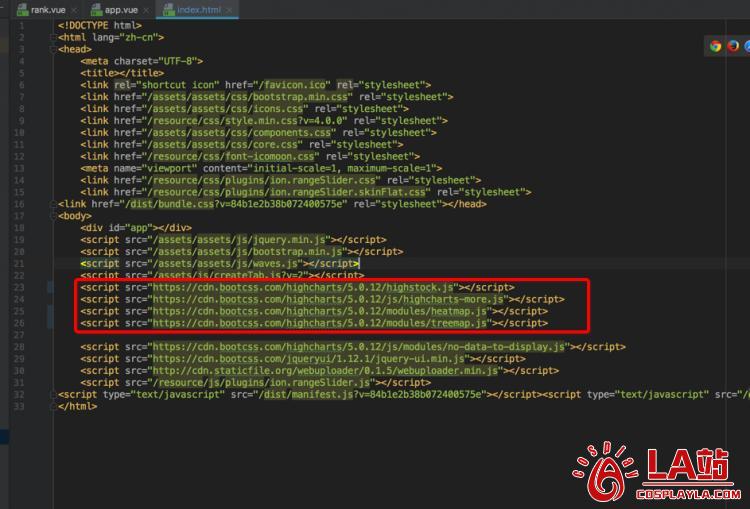
Task: Click the font-icomoon.css path
Action: (x=233, y=156)
